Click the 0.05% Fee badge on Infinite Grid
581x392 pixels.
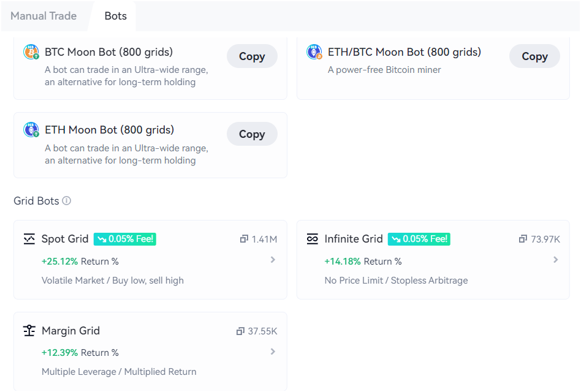(x=419, y=239)
